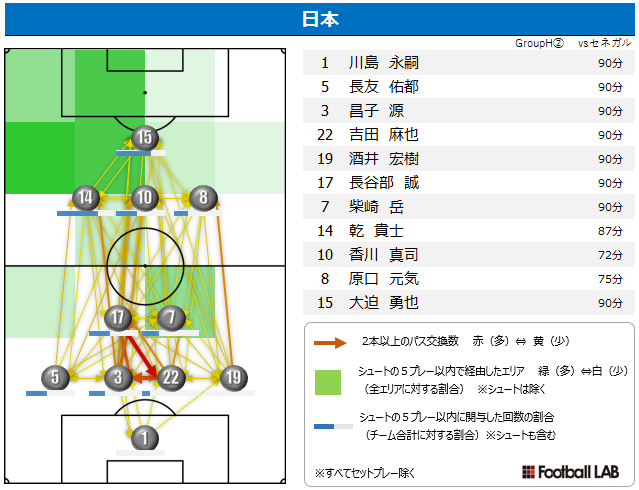Click player node 10 in midfield

click(x=145, y=198)
